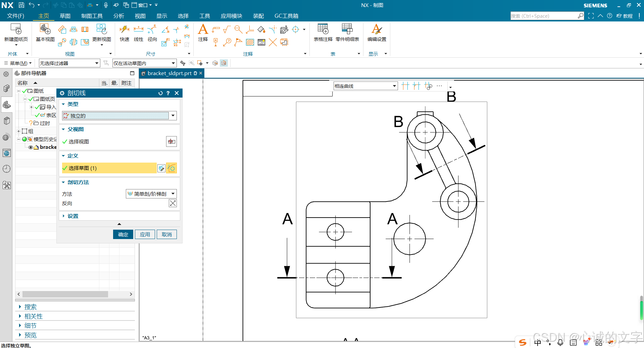Click the reset icon in 剖切线 dialog header
Viewport: 644px width, 348px height.
pyautogui.click(x=160, y=93)
